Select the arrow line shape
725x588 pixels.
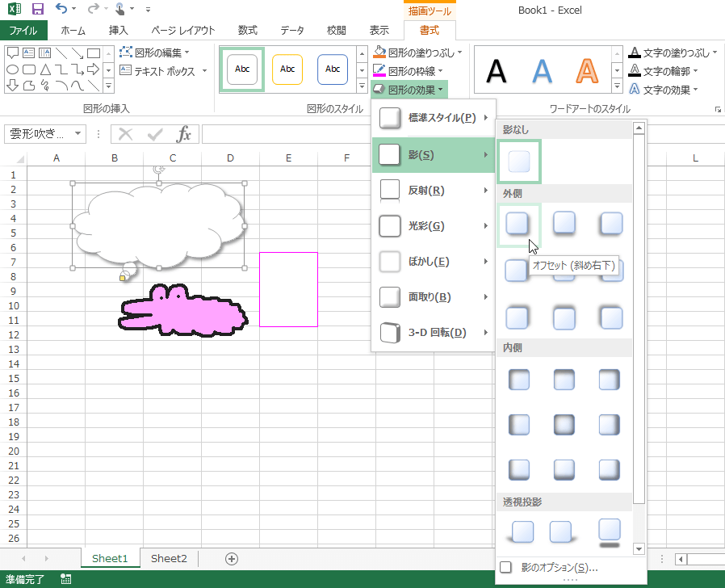[78, 52]
